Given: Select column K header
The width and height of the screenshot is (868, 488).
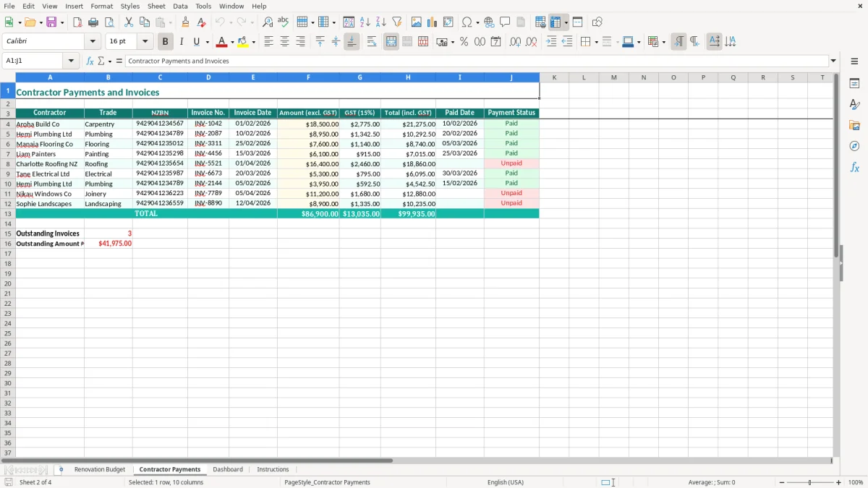Looking at the screenshot, I should tap(554, 77).
